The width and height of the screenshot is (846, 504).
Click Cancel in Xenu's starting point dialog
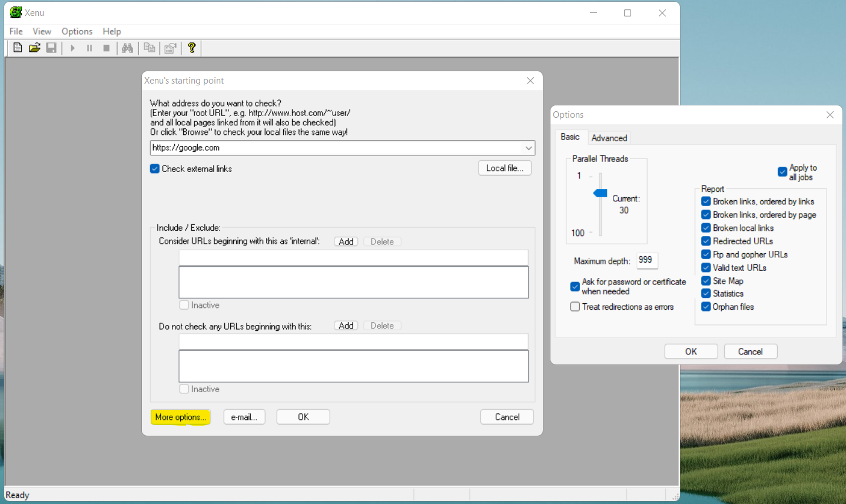[x=507, y=417]
